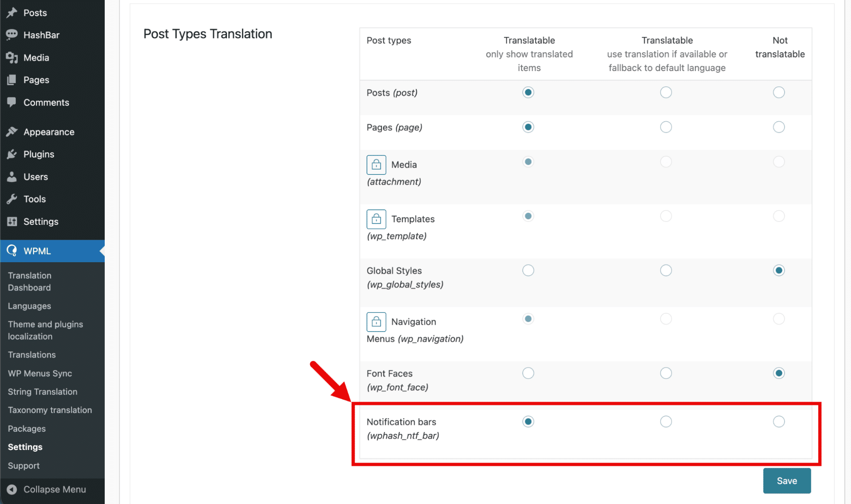Click the lock icon beside Navigation Menus
This screenshot has width=851, height=504.
[x=376, y=322]
